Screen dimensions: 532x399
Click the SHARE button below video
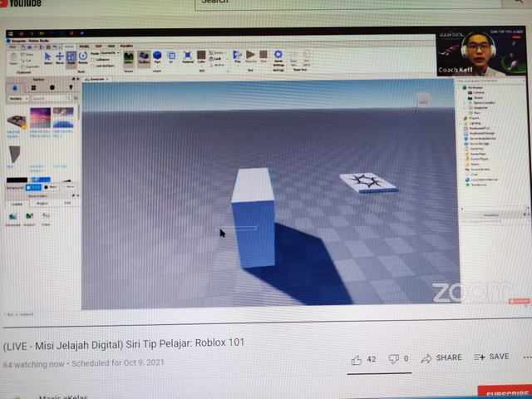[441, 358]
